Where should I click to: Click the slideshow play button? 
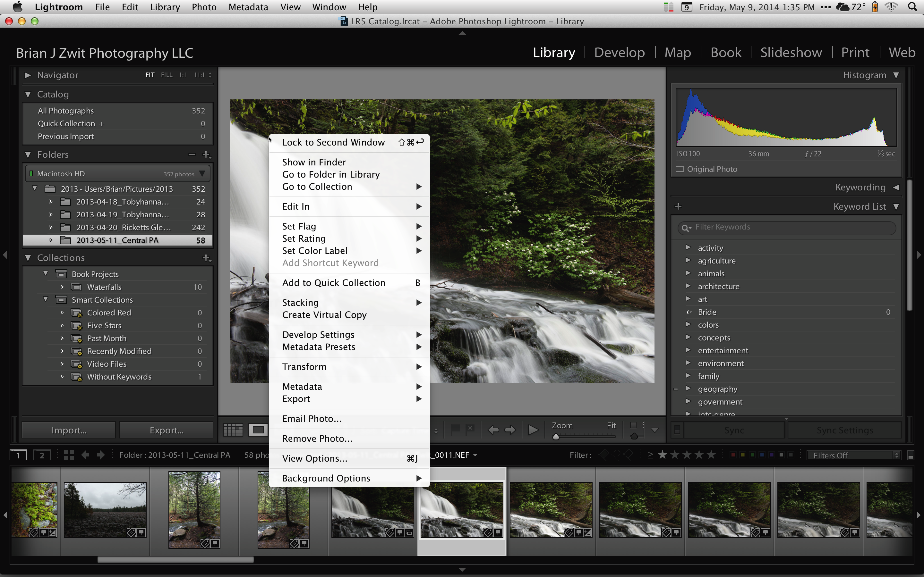click(x=533, y=430)
